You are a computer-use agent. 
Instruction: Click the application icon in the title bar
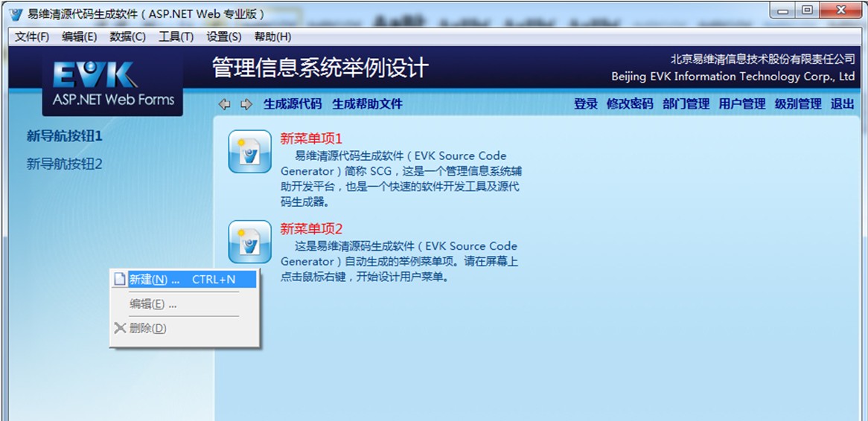coord(16,14)
